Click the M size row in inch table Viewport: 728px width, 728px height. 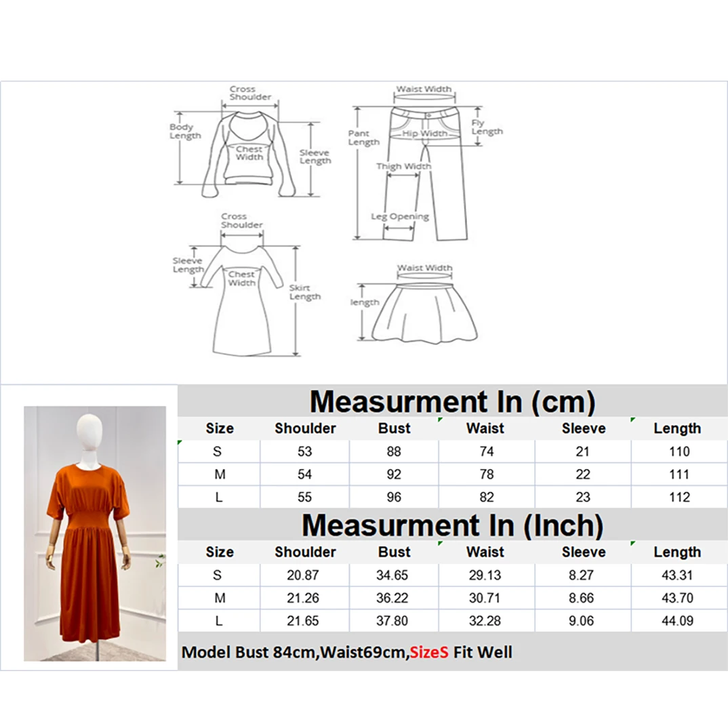(x=453, y=598)
